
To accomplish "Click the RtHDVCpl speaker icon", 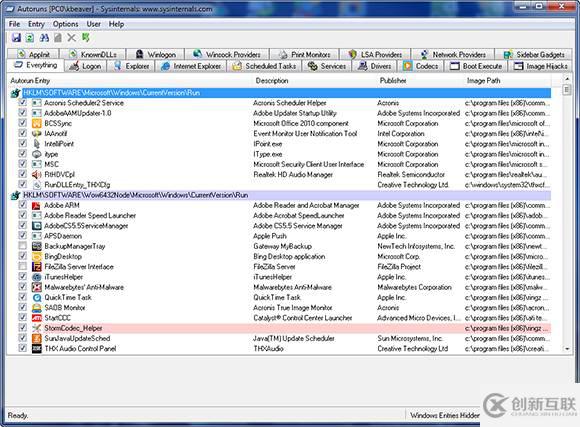I will point(37,174).
